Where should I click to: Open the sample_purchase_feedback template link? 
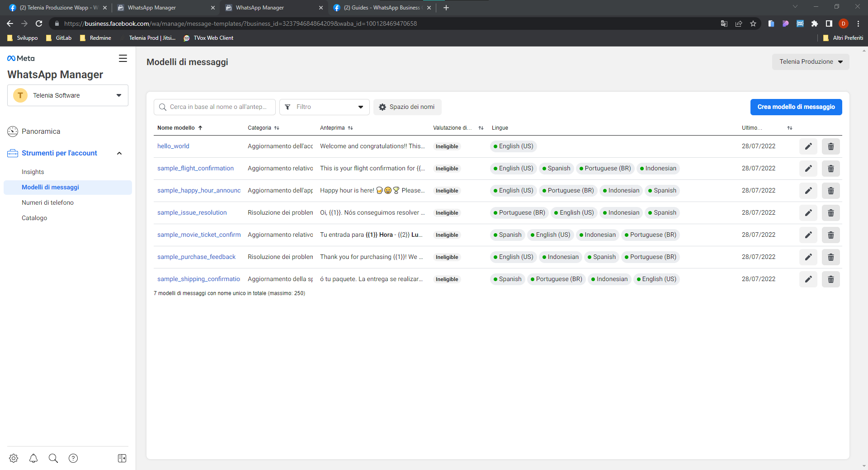coord(196,257)
